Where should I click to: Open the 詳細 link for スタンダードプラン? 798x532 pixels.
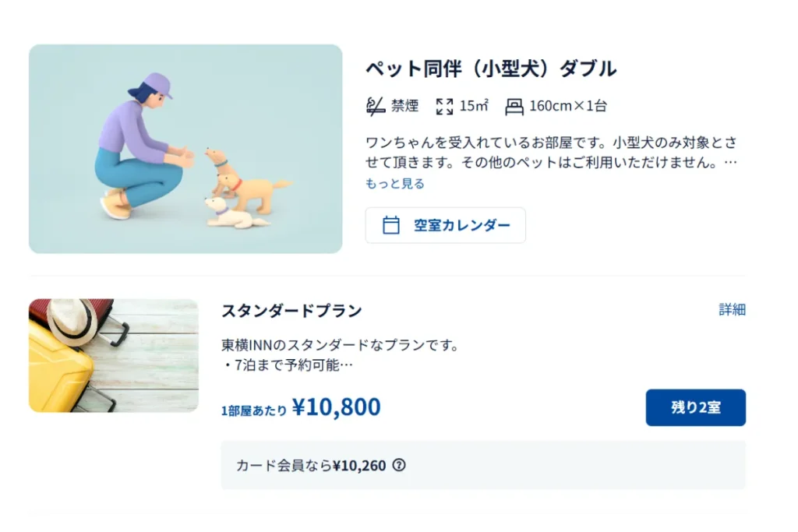point(732,310)
